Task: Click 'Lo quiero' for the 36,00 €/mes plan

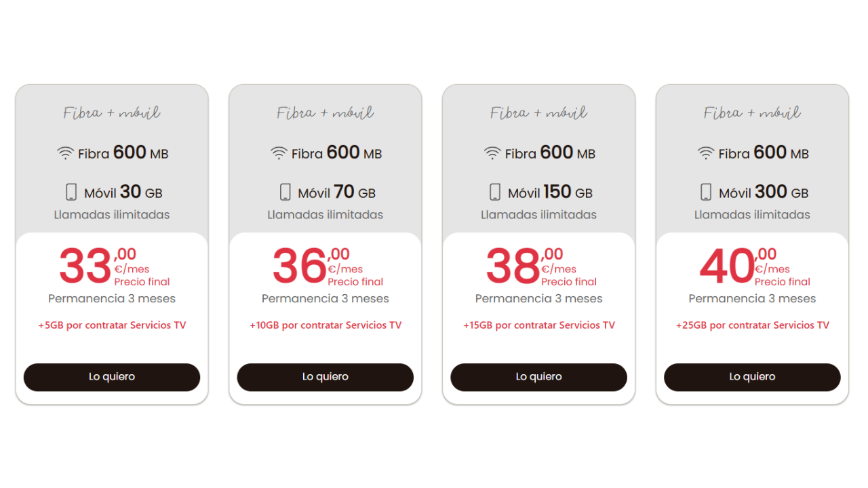Action: (x=325, y=377)
